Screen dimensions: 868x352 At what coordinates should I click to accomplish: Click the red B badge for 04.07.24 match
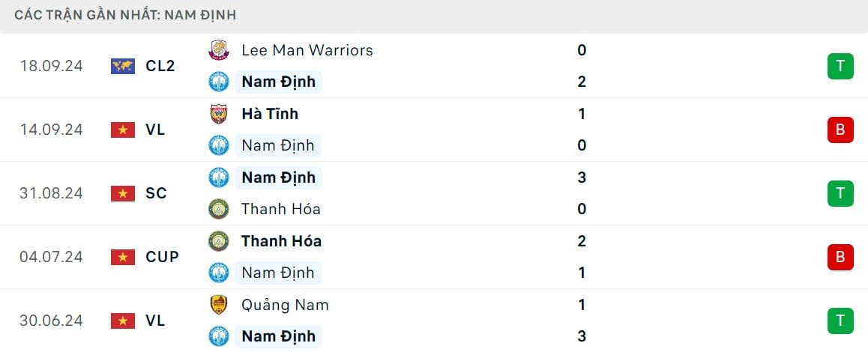click(x=840, y=257)
